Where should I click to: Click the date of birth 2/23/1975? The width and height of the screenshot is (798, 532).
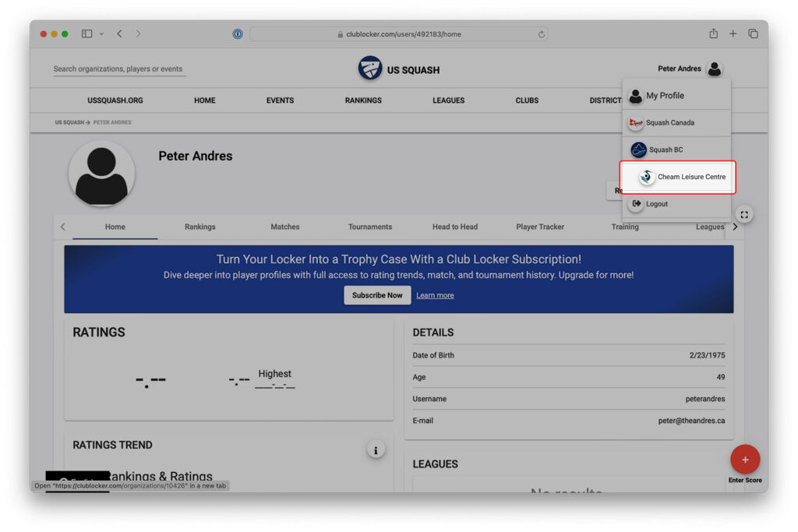pos(707,355)
